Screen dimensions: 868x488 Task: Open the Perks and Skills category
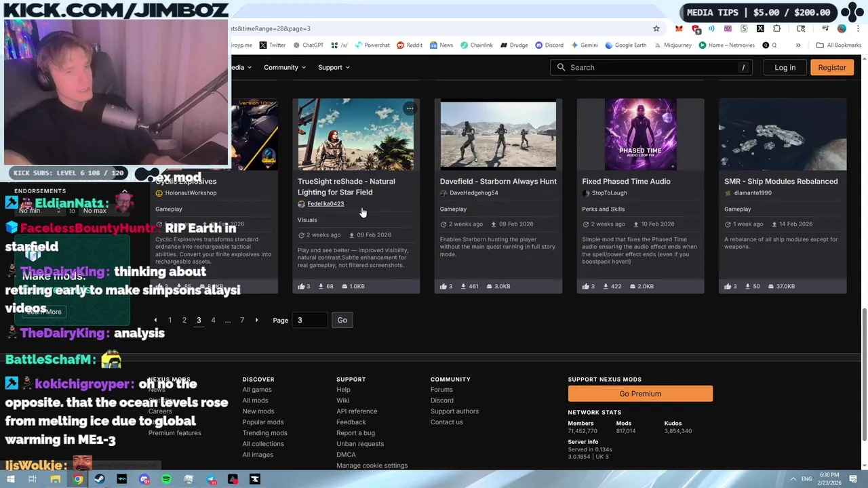tap(603, 209)
